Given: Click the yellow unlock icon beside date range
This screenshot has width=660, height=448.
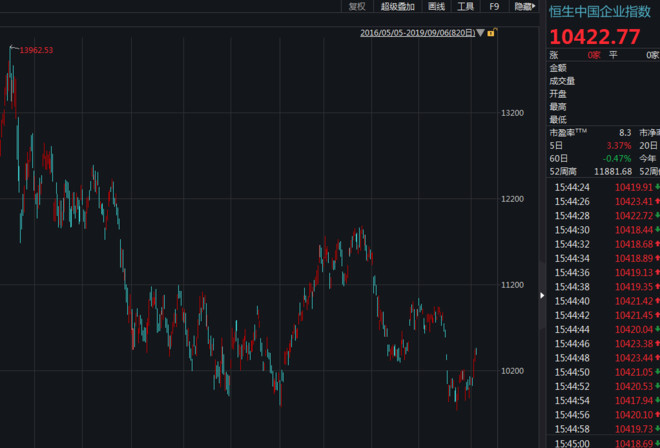Looking at the screenshot, I should click(492, 32).
